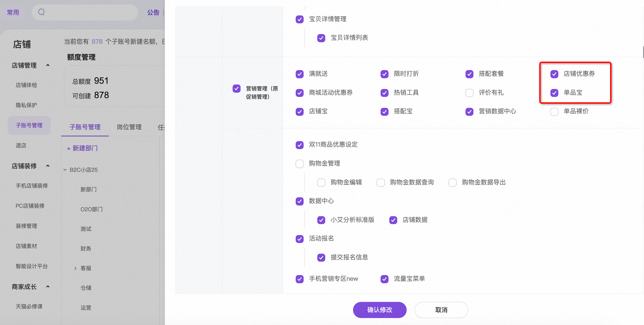The image size is (644, 325).
Task: Toggle the 提交报名信息 checkbox
Action: [x=321, y=258]
